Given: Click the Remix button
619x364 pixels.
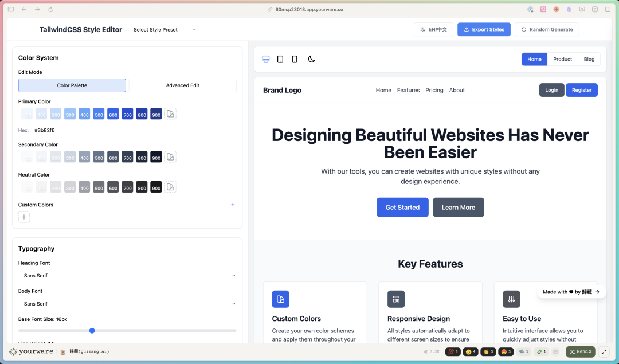Looking at the screenshot, I should (580, 351).
